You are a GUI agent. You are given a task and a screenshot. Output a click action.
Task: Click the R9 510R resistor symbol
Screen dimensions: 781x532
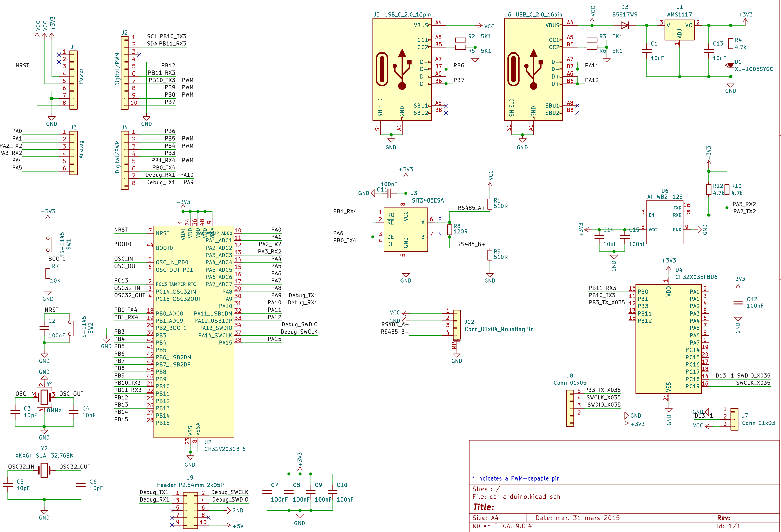(x=490, y=255)
